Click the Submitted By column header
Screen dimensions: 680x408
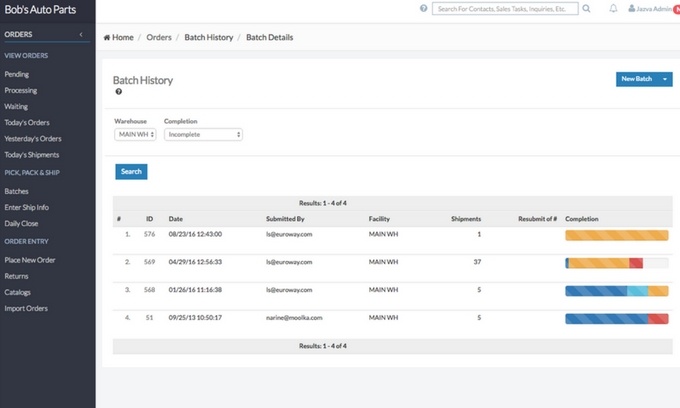coord(285,219)
